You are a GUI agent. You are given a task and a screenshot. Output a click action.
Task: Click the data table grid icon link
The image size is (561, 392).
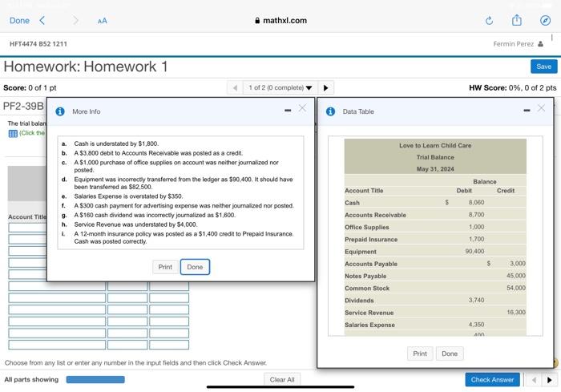tap(13, 134)
